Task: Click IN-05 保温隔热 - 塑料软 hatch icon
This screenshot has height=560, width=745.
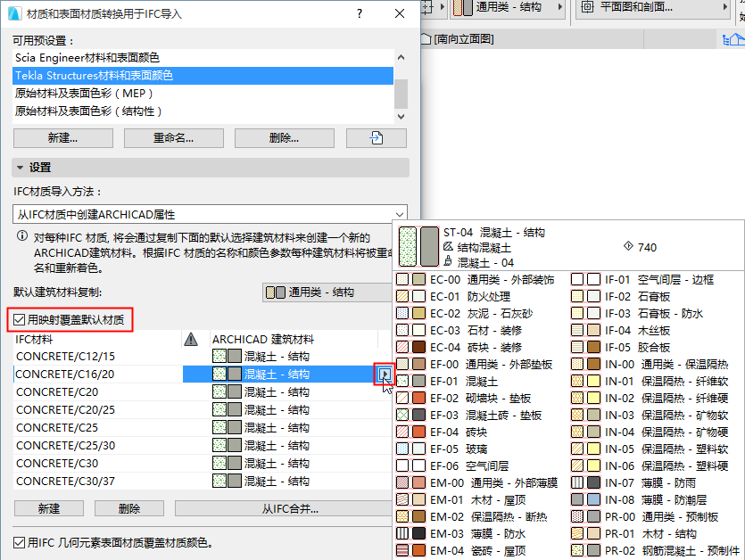Action: click(x=577, y=449)
